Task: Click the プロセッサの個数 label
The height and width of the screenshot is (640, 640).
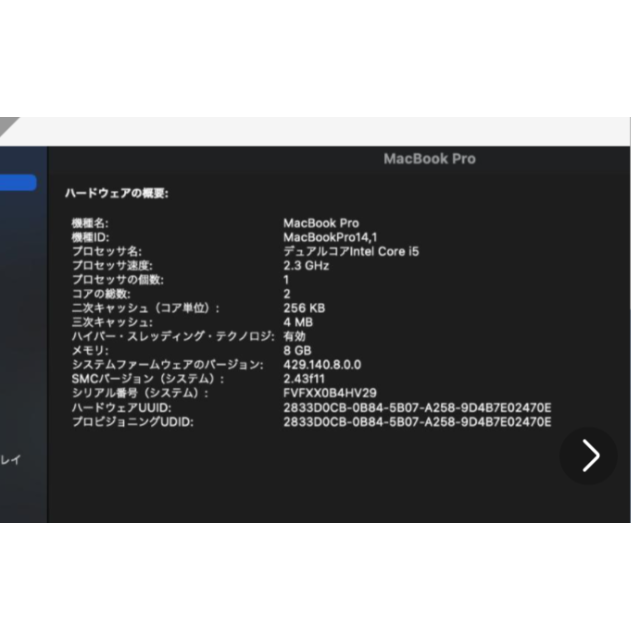Action: (118, 280)
